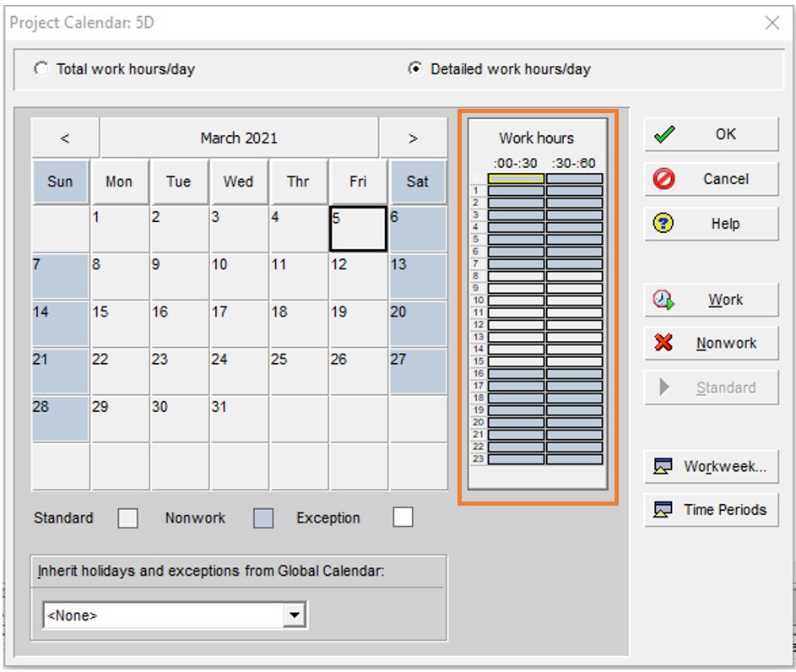Select March 5 on the calendar
Viewport: 796px width, 672px height.
click(x=357, y=228)
